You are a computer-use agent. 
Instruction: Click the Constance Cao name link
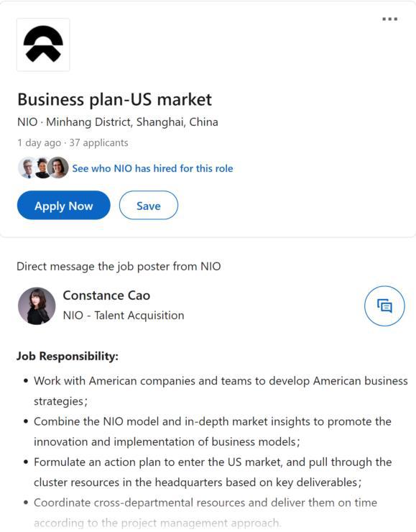click(x=106, y=295)
